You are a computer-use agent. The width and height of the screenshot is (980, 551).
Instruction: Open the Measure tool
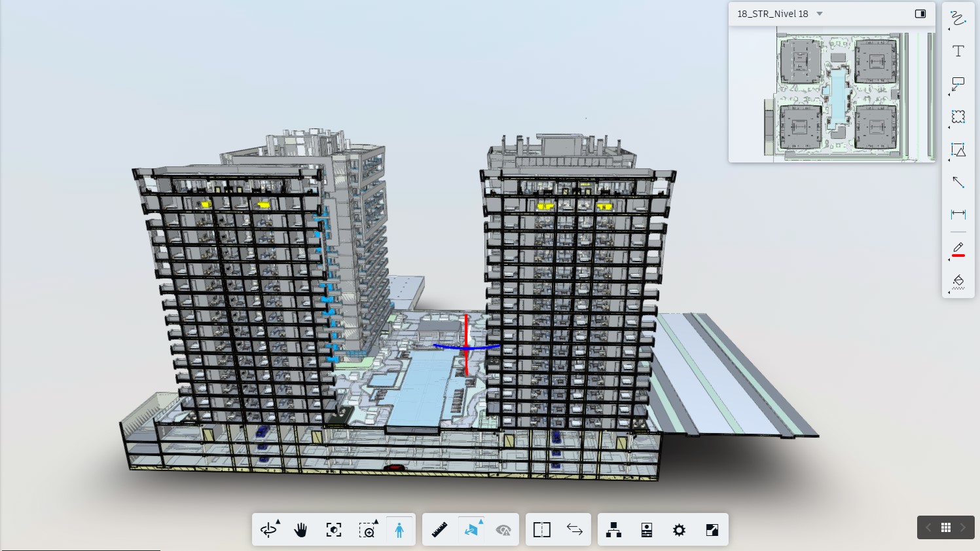[439, 529]
